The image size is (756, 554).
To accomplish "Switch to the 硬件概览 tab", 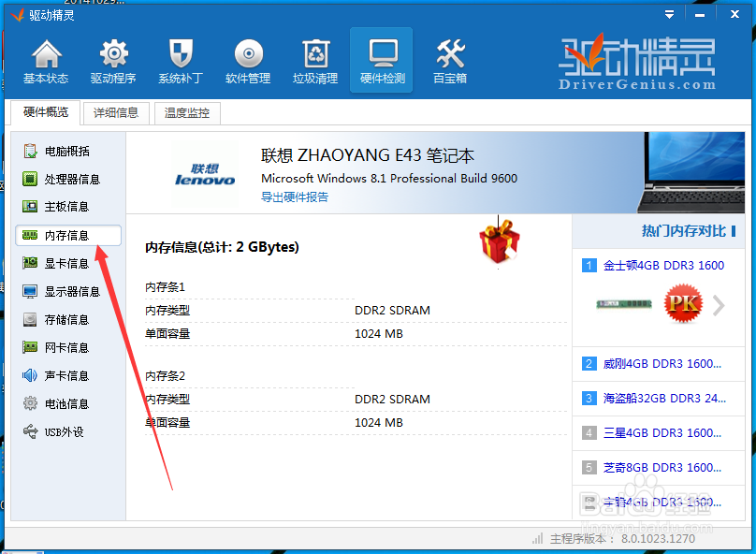I will [x=46, y=112].
